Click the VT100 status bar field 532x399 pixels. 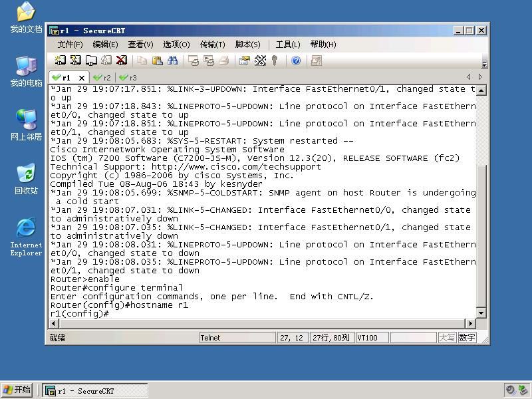point(372,338)
